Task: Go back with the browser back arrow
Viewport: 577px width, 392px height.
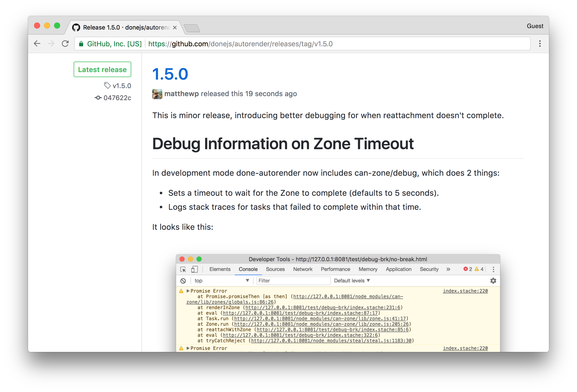Action: (37, 44)
